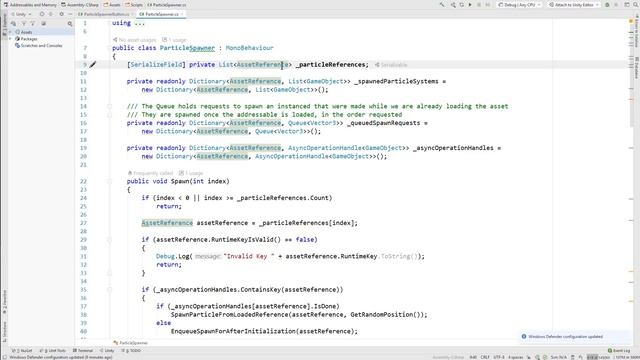Viewport: 640px width, 360px height.
Task: Click the yellow inspection status indicator
Action: (x=631, y=21)
